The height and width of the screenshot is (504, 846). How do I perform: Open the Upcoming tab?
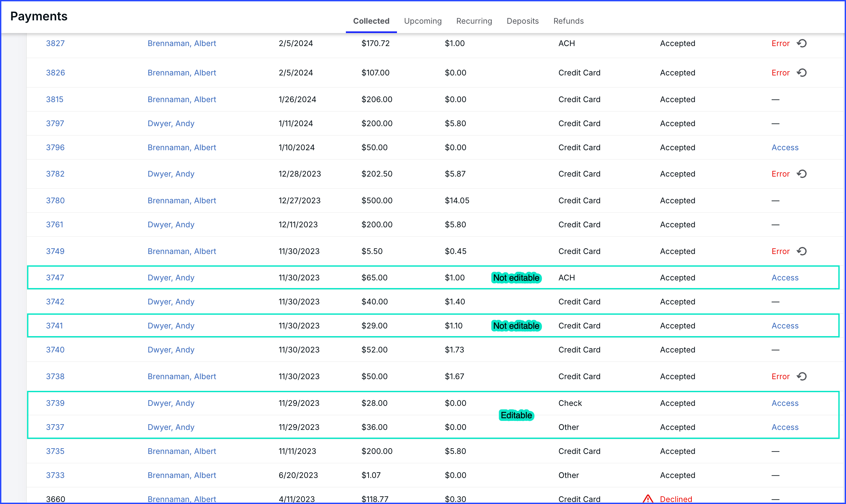pos(423,21)
